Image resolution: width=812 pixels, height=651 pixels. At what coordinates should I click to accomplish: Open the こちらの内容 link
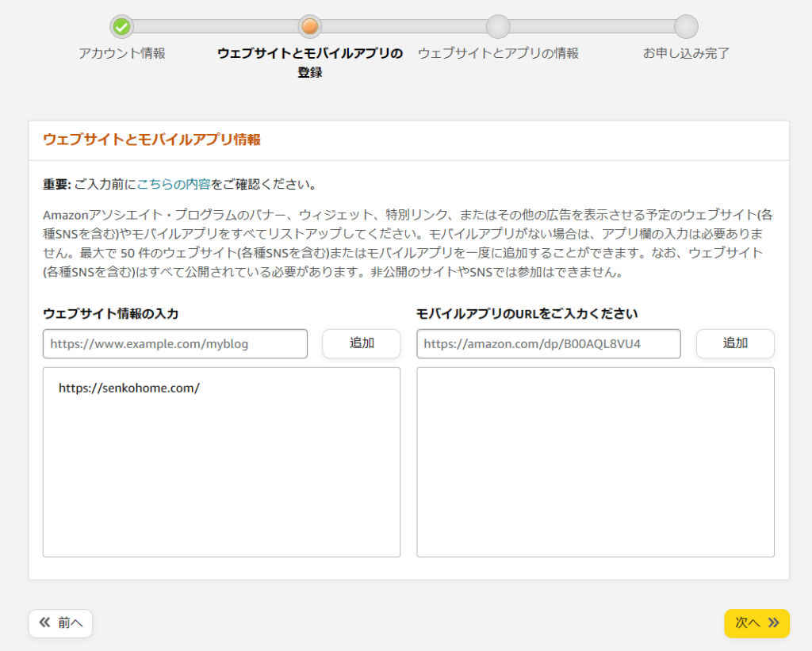click(x=174, y=185)
